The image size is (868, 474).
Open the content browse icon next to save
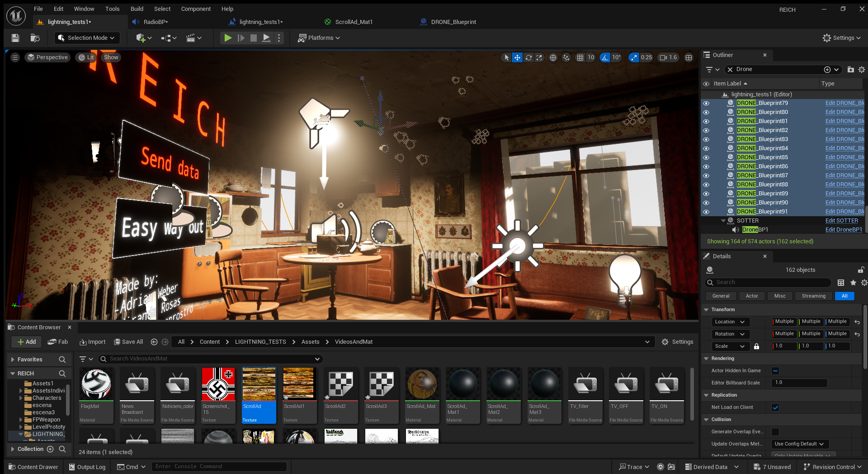35,38
